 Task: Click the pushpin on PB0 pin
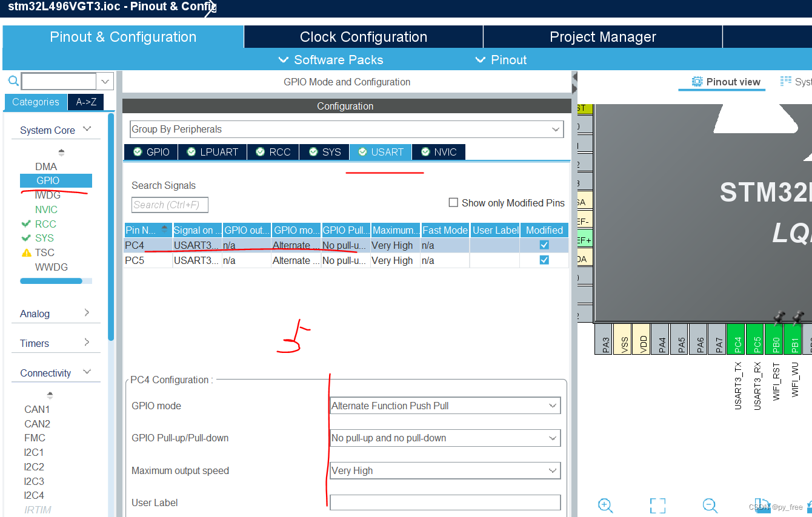click(x=779, y=317)
